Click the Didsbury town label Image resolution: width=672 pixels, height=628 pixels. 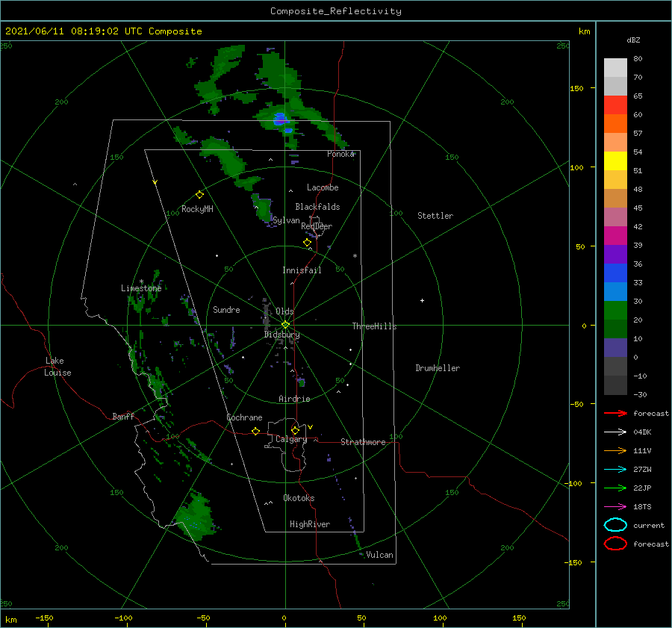coord(281,335)
